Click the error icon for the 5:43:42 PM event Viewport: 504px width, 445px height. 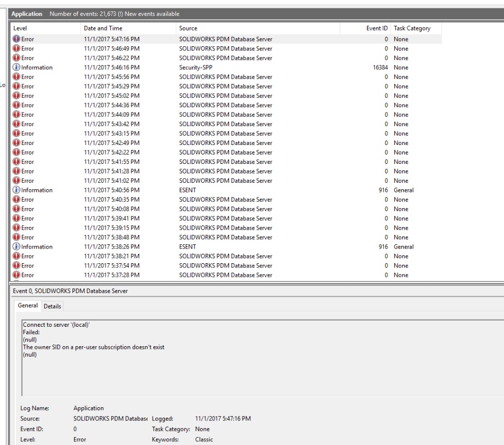tap(16, 124)
